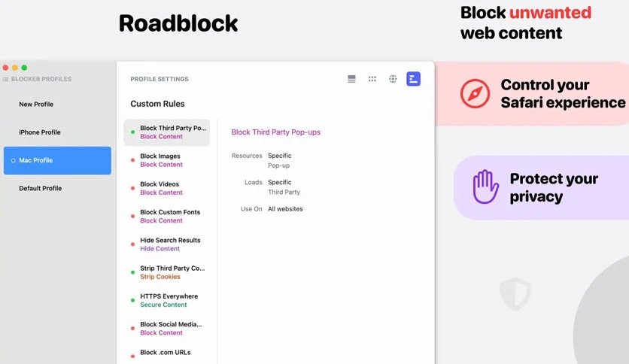Open the globe websites settings icon
Image resolution: width=629 pixels, height=364 pixels.
pos(393,79)
